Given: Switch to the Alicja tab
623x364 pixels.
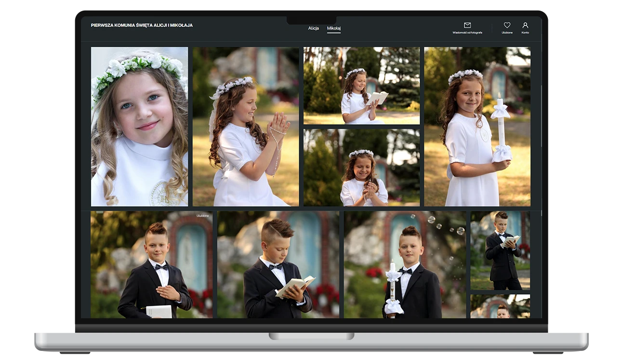Looking at the screenshot, I should pyautogui.click(x=313, y=28).
